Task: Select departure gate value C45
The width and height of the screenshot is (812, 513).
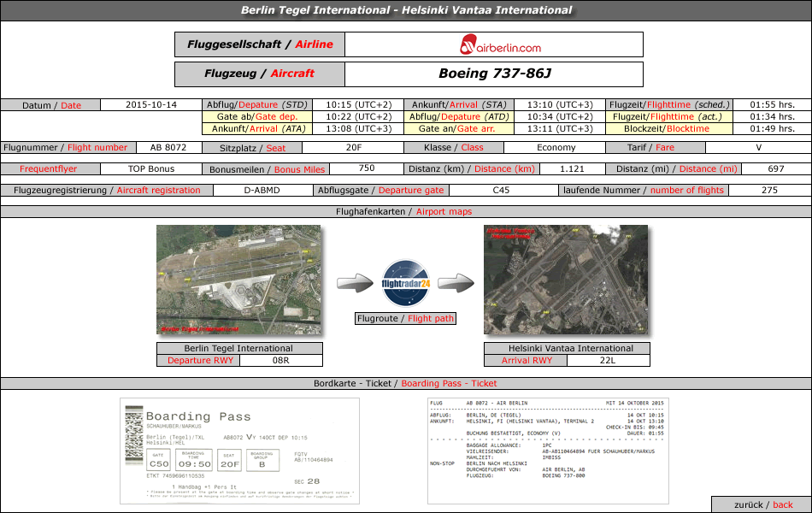Action: click(x=501, y=190)
